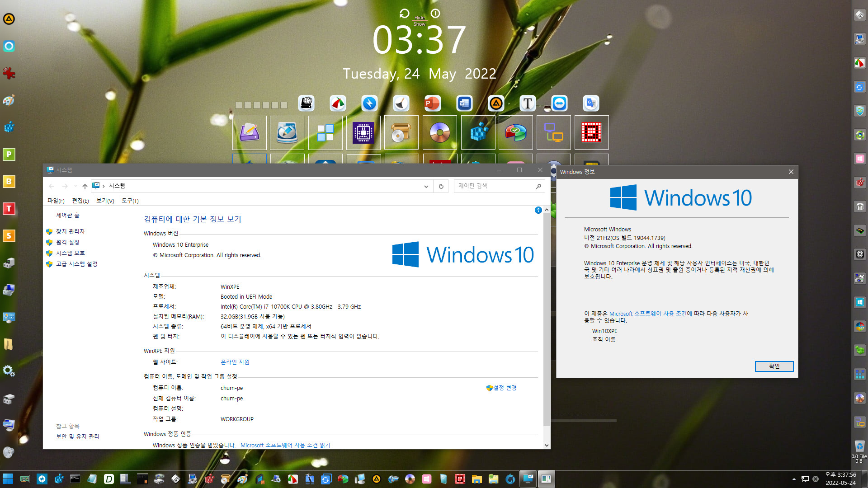
Task: Click the clock widget refresh icon
Action: point(404,14)
